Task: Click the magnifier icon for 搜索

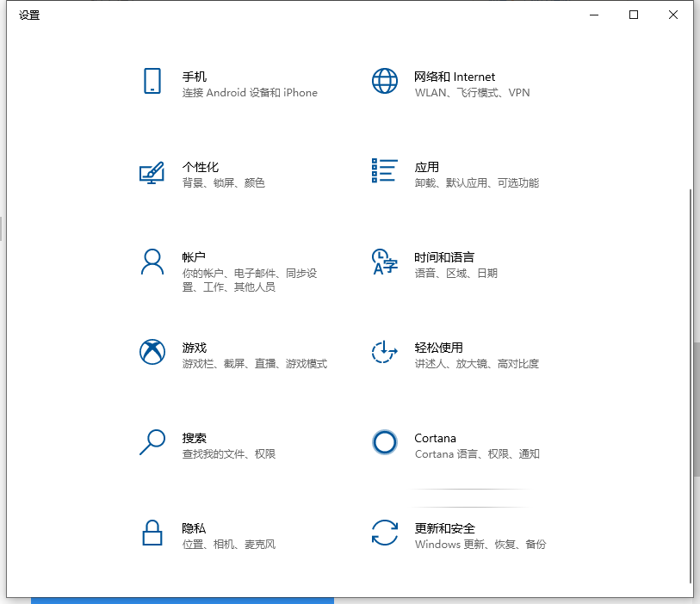Action: point(152,442)
